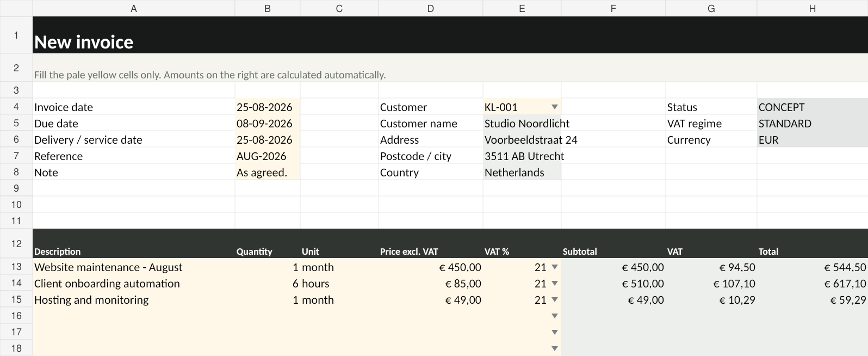The image size is (868, 356).
Task: Click the € 10,29 VAT amount
Action: (x=711, y=300)
